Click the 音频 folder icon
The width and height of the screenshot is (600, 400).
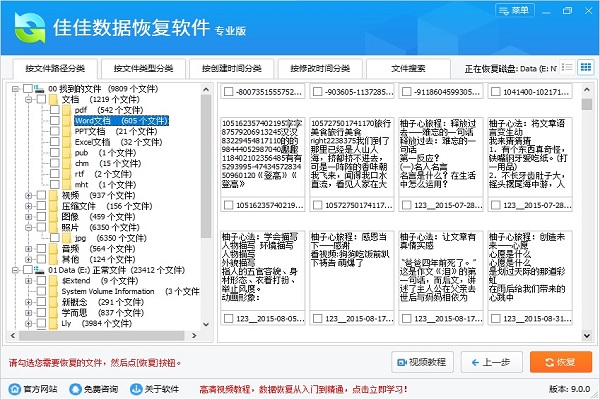tap(53, 249)
